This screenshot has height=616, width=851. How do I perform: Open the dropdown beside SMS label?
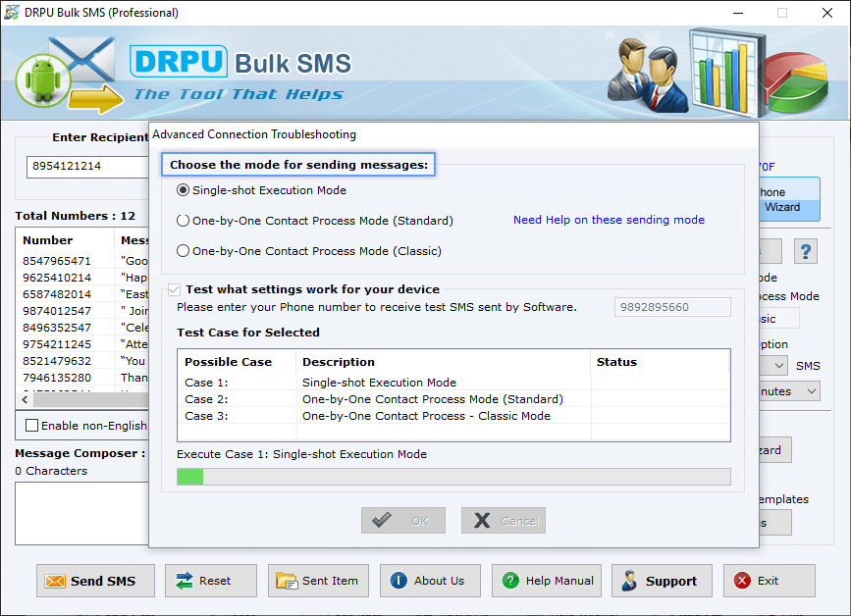(778, 366)
